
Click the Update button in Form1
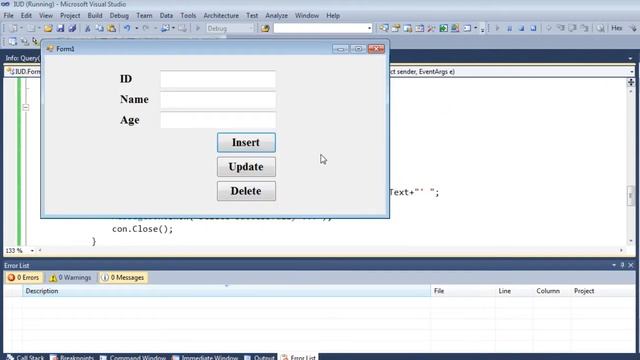click(x=246, y=167)
